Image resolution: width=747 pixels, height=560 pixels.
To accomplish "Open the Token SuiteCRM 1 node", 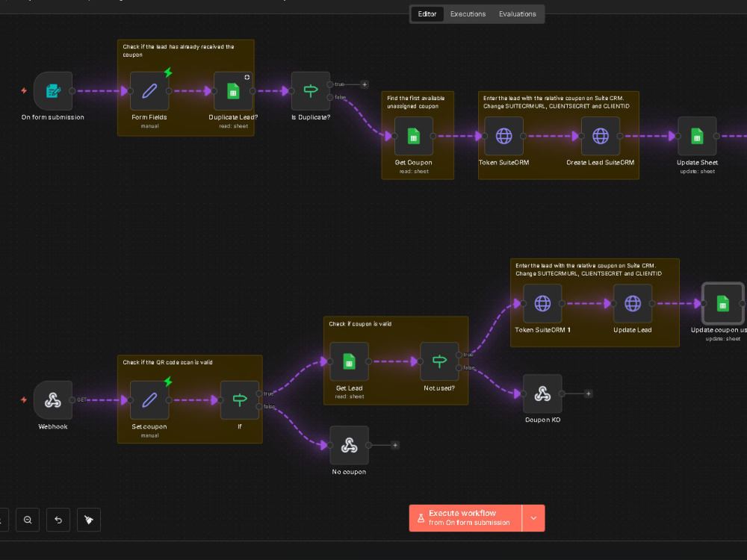I will 542,303.
